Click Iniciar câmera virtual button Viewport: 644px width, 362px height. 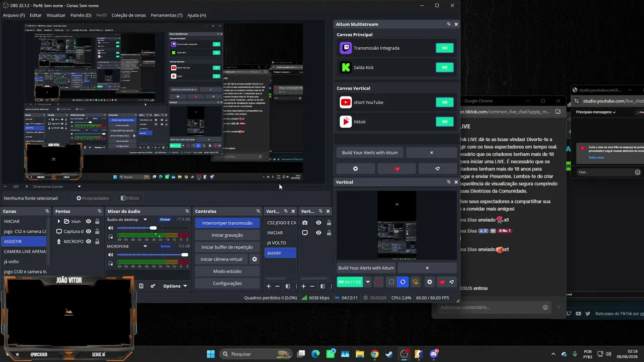click(221, 259)
